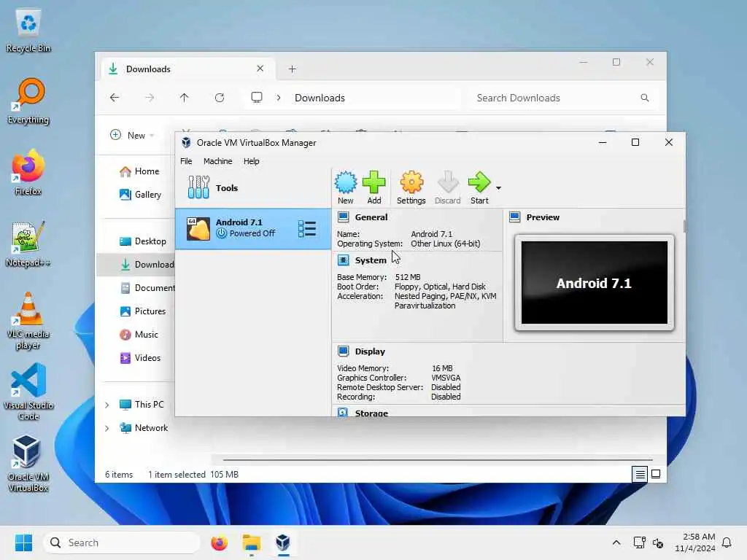747x560 pixels.
Task: Click the details pane vertical scrollbar
Action: click(x=684, y=226)
